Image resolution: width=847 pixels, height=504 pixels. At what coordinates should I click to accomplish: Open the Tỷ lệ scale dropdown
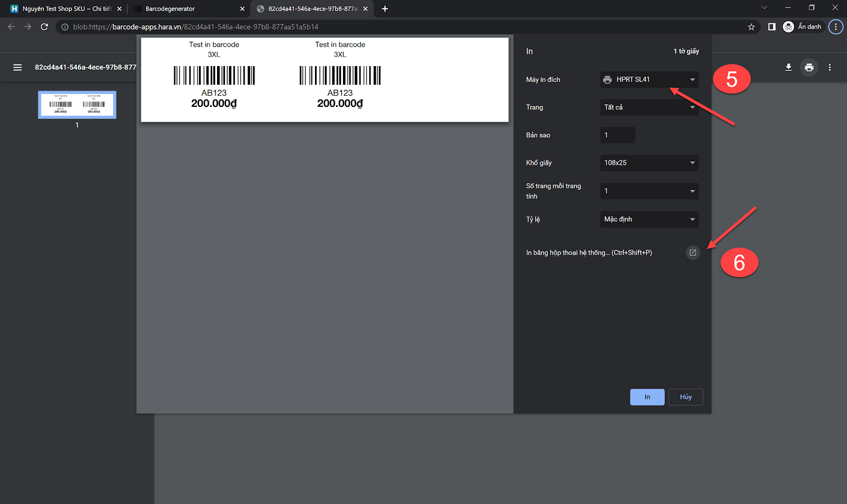[x=650, y=219]
